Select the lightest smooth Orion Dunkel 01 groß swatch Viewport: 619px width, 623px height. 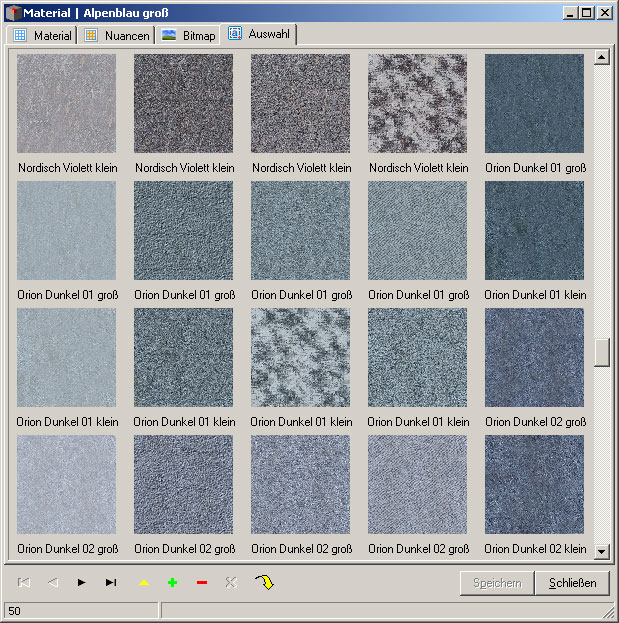tap(66, 230)
